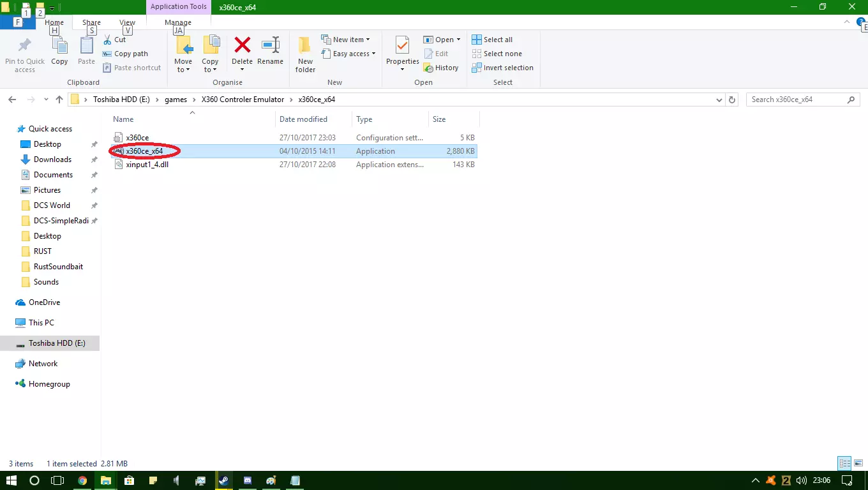Viewport: 868px width, 490px height.
Task: Go back with the Back arrow
Action: pyautogui.click(x=12, y=100)
